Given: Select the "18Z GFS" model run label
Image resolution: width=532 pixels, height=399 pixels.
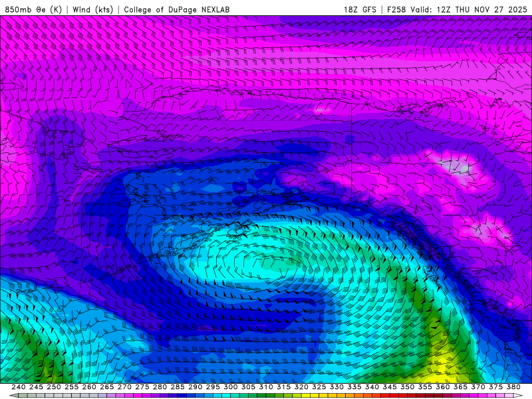Looking at the screenshot, I should click(x=360, y=9).
